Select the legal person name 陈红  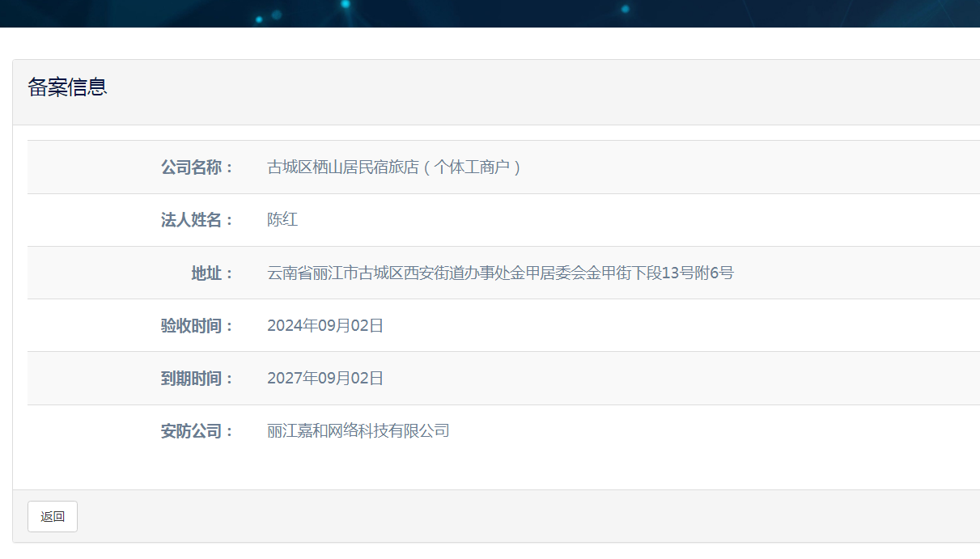coord(282,220)
